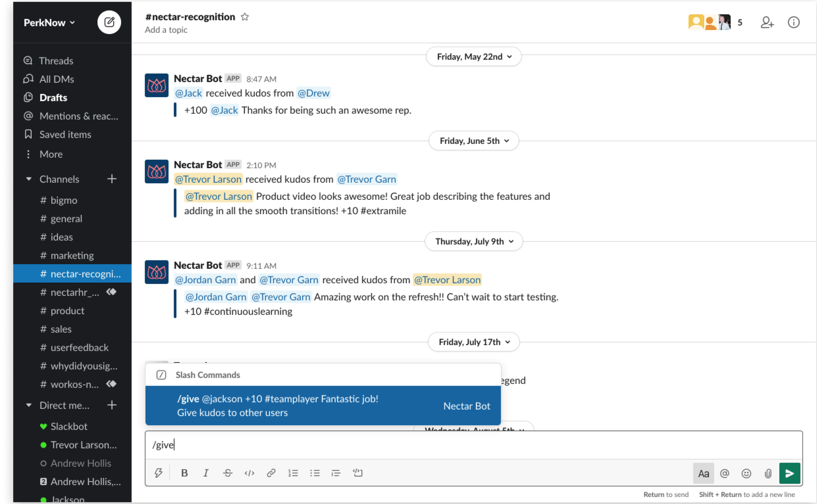Click the strikethrough formatting icon
Screen dimensions: 817x504
click(228, 473)
